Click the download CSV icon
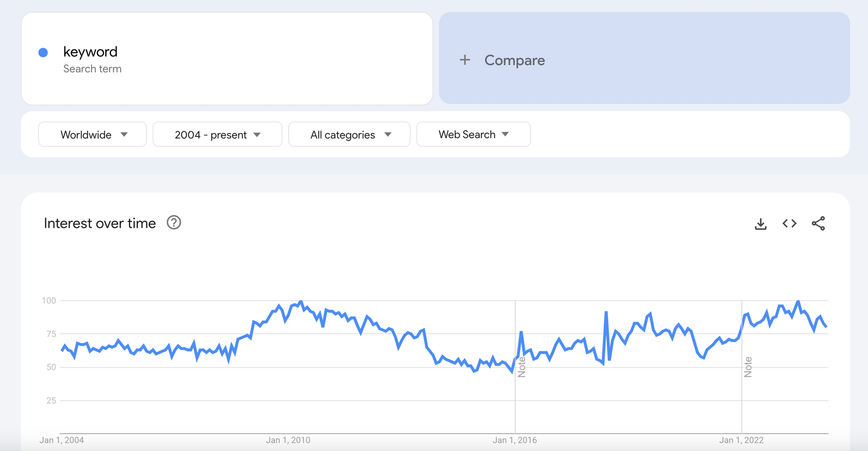Screen dimensions: 868x451 click(761, 223)
